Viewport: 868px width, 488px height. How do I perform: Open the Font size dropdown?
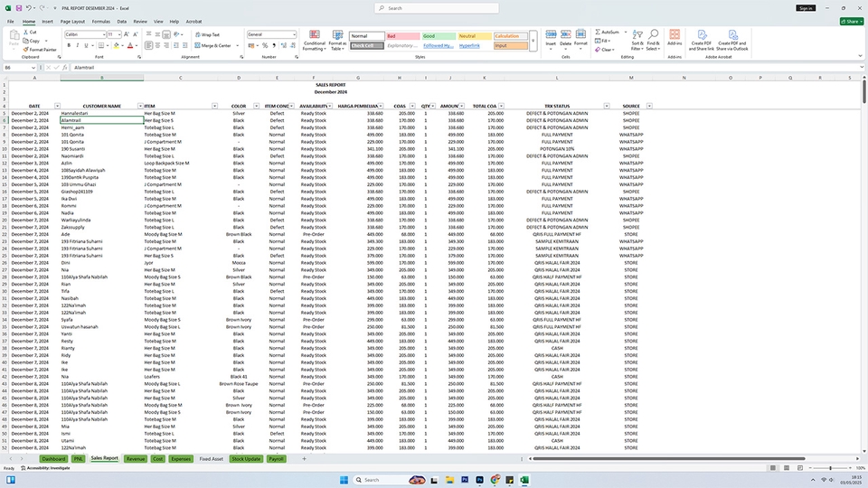pos(119,34)
